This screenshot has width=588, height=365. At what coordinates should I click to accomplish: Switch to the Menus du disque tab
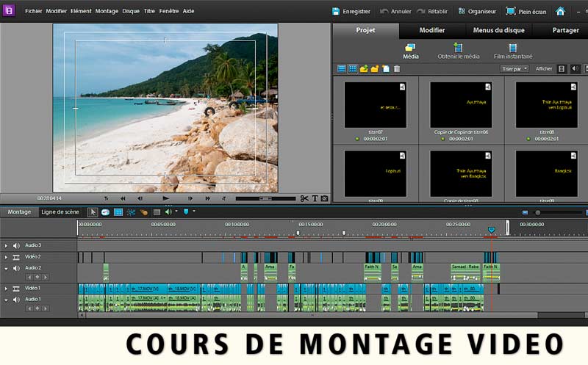499,30
